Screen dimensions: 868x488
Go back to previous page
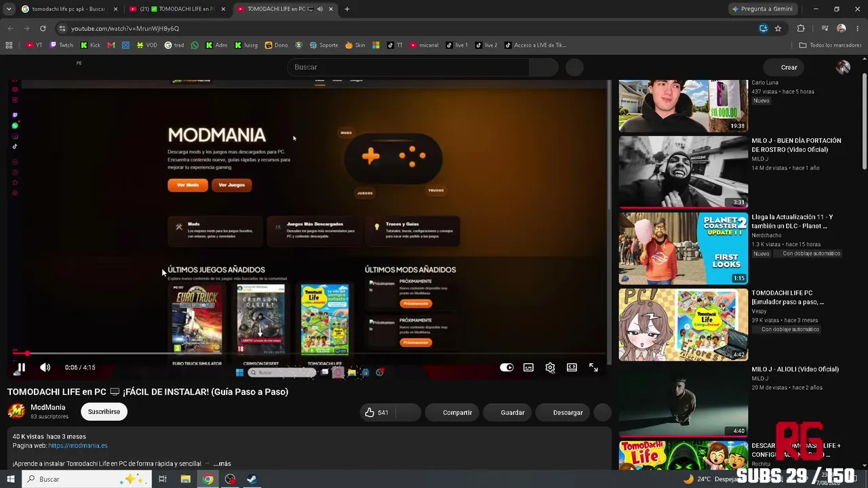click(x=10, y=28)
